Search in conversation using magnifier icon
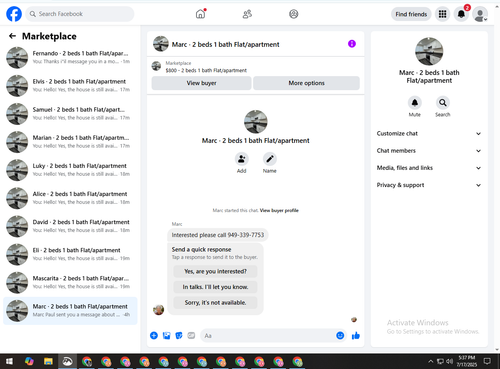The height and width of the screenshot is (369, 500). [443, 103]
